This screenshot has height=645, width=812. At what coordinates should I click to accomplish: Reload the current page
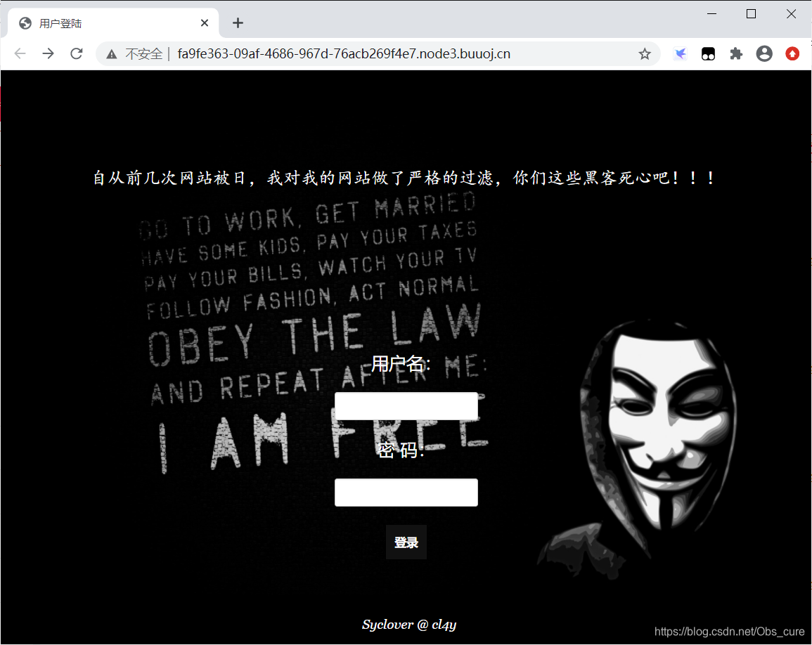click(x=77, y=54)
